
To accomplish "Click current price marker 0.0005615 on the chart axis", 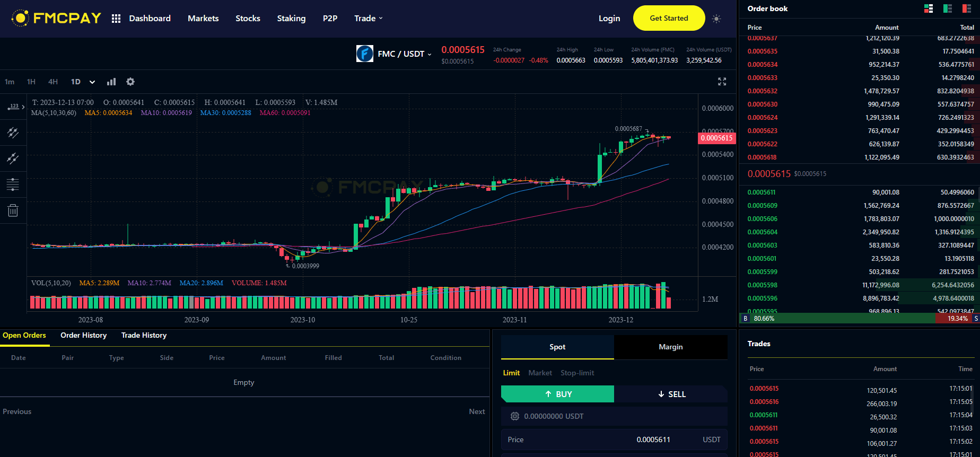I will click(717, 138).
